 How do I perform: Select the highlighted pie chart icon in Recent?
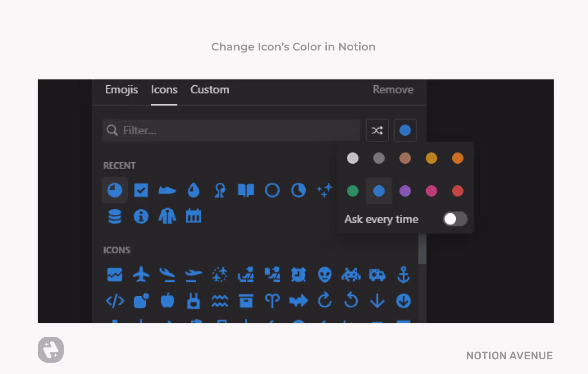coord(115,190)
